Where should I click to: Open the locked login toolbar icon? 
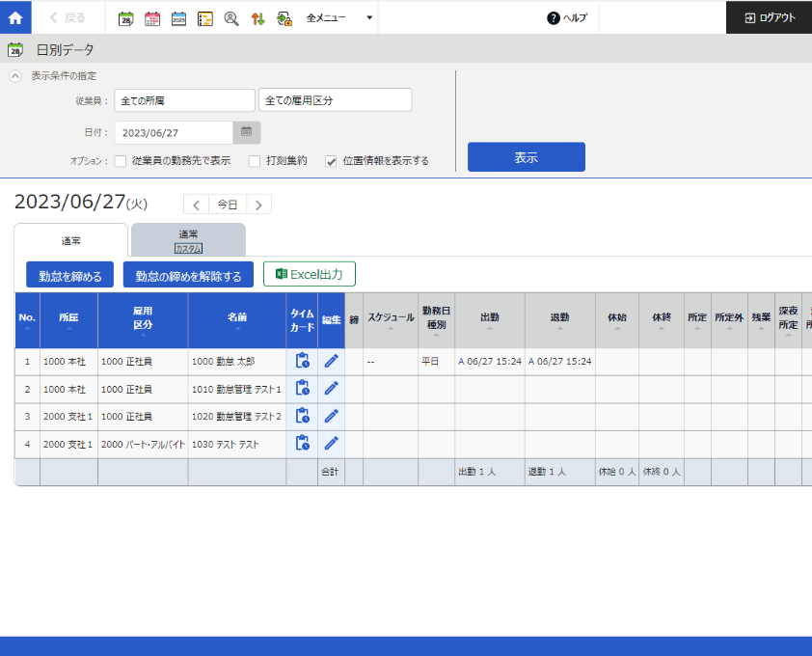pos(284,19)
